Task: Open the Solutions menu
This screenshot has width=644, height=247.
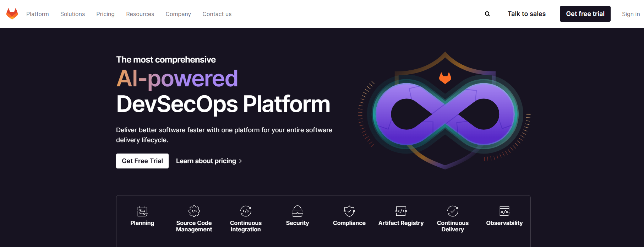Action: click(72, 14)
